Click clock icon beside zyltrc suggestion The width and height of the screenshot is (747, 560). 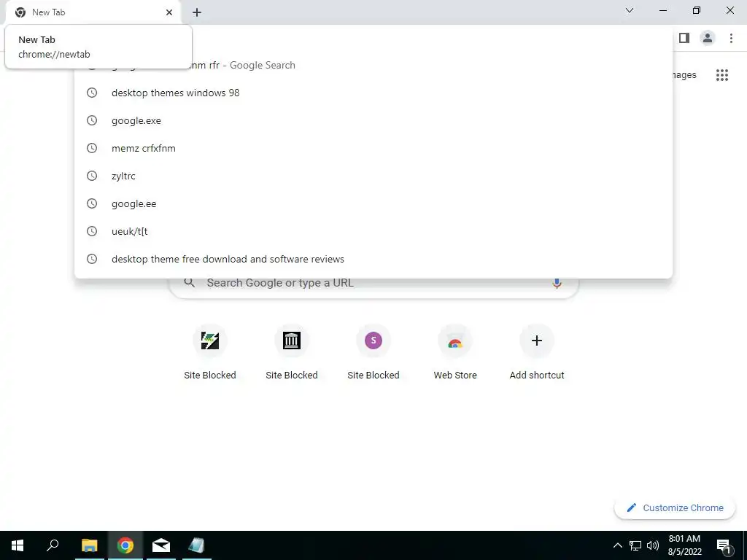[92, 176]
